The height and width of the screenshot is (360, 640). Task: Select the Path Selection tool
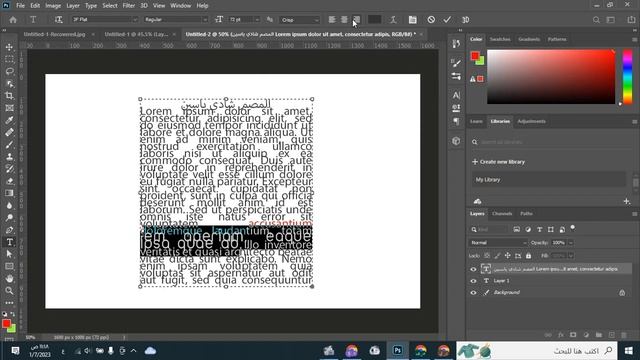pyautogui.click(x=9, y=254)
